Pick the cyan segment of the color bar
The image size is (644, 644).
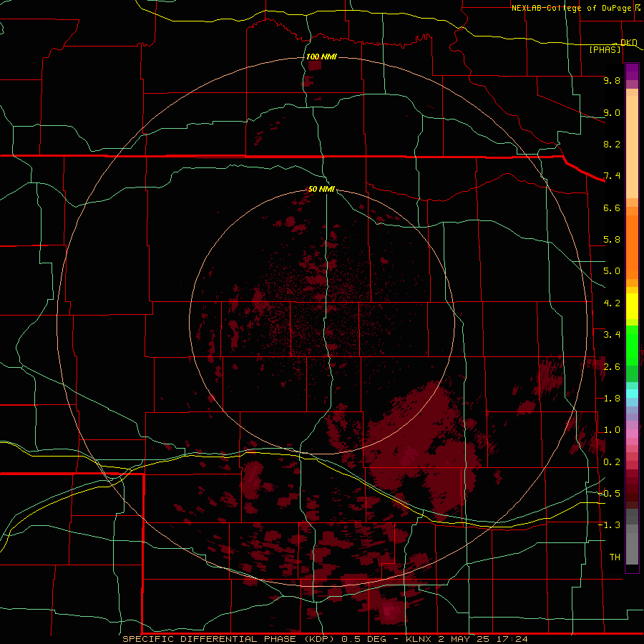tap(632, 394)
